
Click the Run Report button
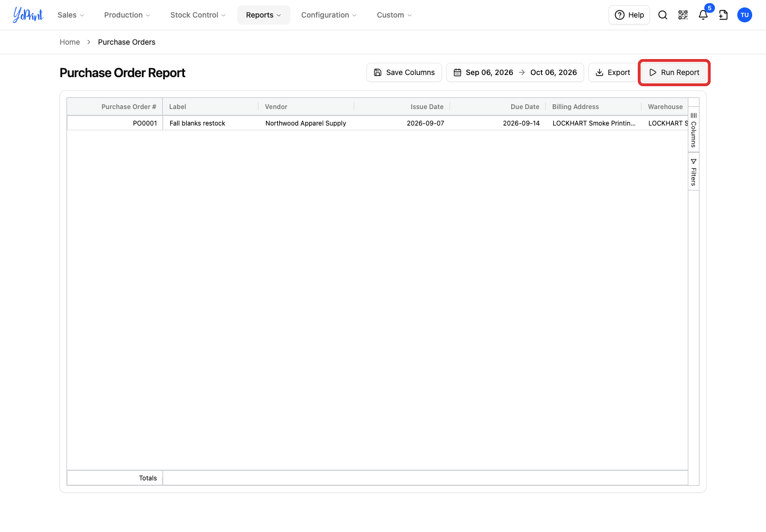click(674, 72)
